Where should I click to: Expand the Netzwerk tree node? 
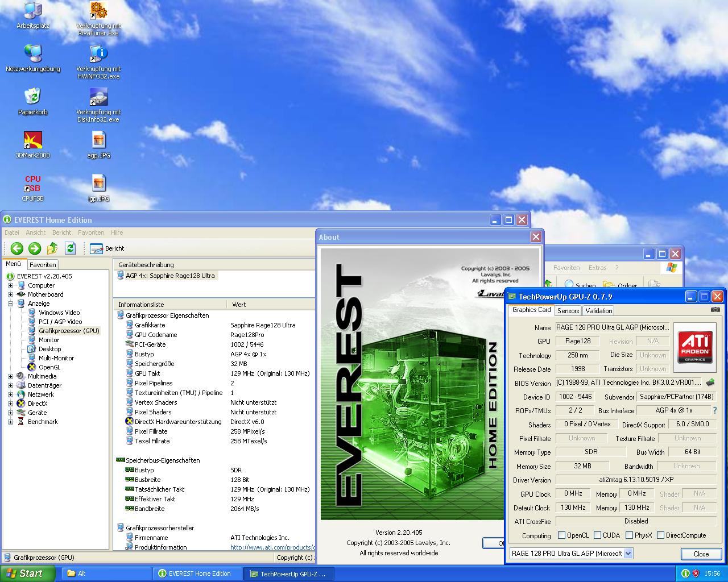coord(10,394)
